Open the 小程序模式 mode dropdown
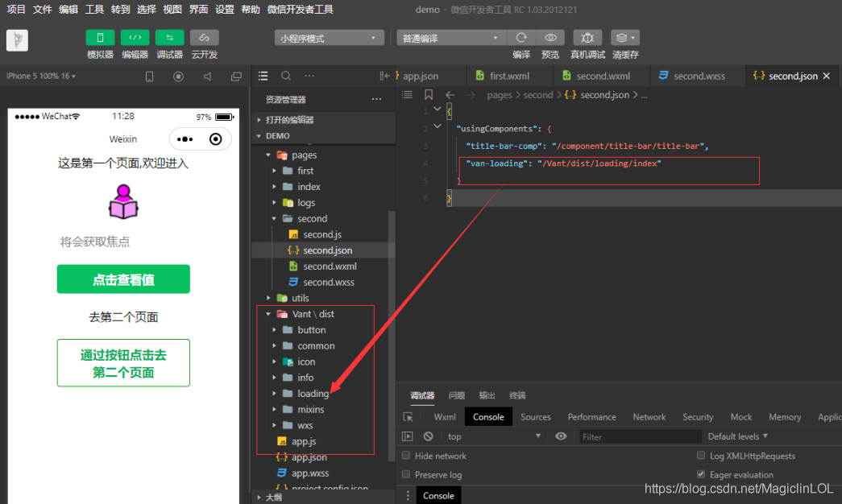Screen dimensions: 842x504 click(330, 38)
